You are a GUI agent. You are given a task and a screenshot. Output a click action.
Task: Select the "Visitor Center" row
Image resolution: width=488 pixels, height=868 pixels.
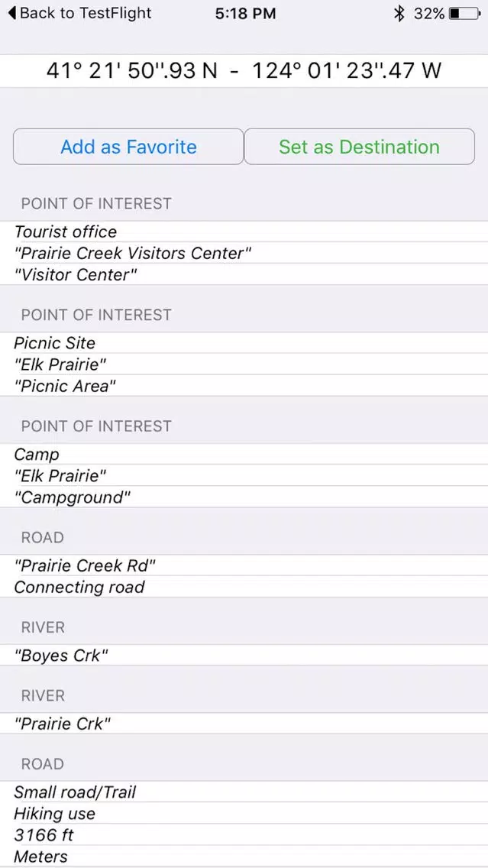tap(244, 274)
